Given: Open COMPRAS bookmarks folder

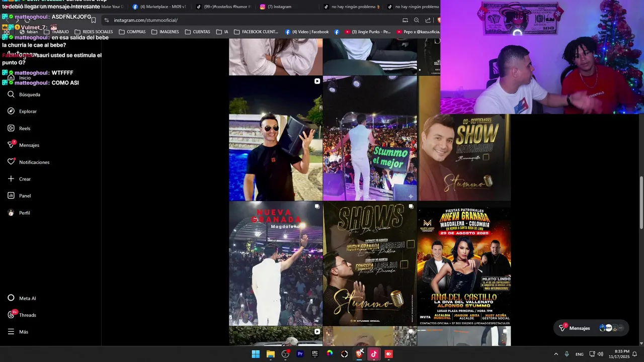Looking at the screenshot, I should click(132, 32).
